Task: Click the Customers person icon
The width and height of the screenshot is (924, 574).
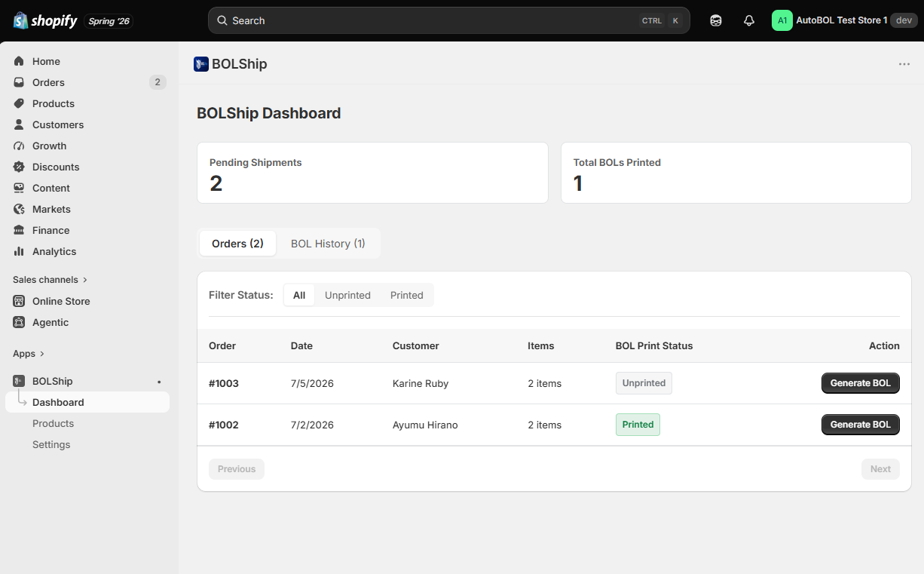Action: click(19, 124)
